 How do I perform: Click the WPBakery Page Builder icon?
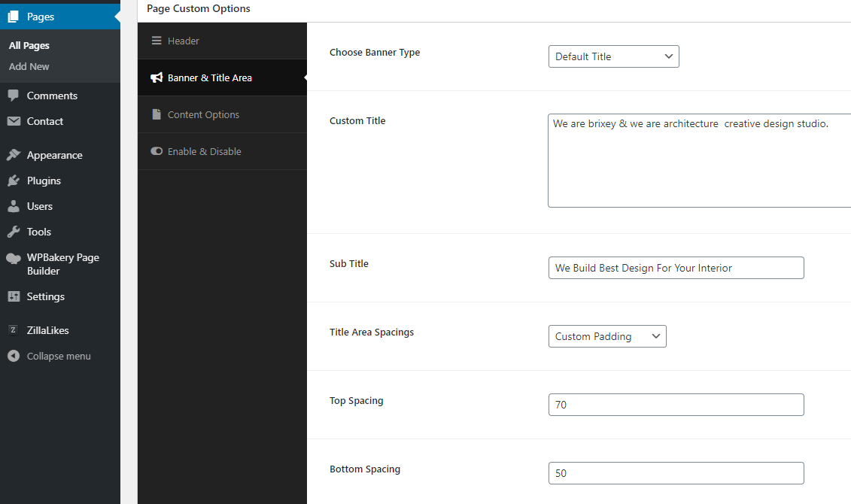(14, 258)
